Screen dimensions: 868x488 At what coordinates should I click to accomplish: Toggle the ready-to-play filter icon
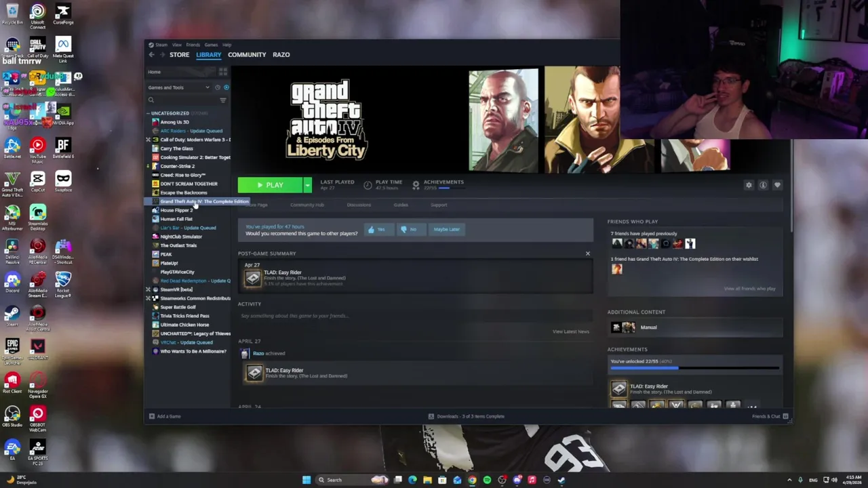tap(226, 87)
